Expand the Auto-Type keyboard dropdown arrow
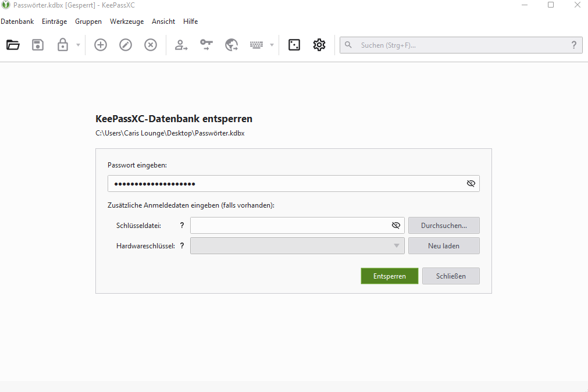The width and height of the screenshot is (588, 392). pyautogui.click(x=272, y=45)
